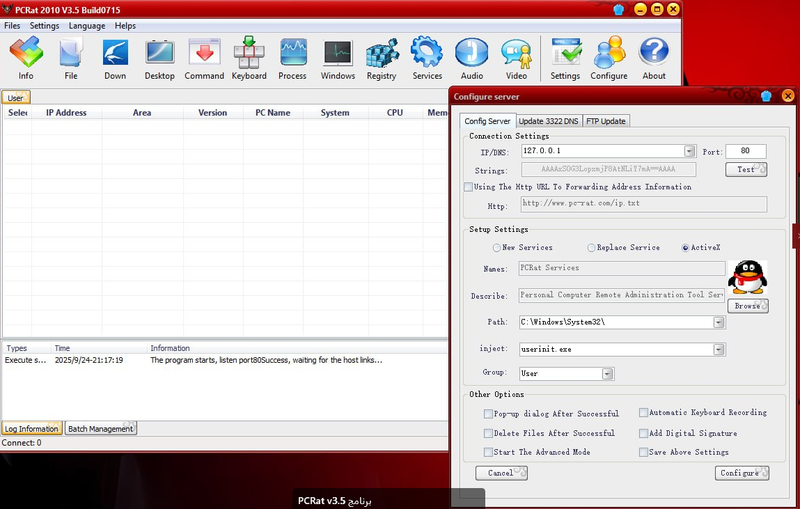Open the About help icon
Screen dimensions: 800x509
[x=654, y=58]
